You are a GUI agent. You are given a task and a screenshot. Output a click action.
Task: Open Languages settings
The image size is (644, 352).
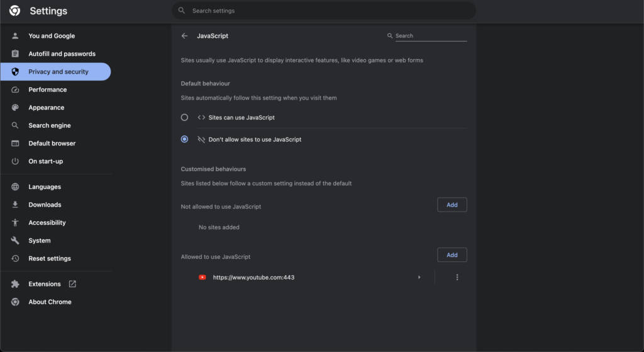[55, 186]
